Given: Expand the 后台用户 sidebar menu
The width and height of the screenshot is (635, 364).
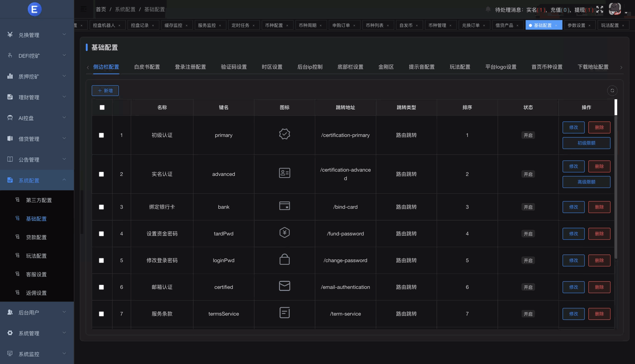Looking at the screenshot, I should click(29, 312).
